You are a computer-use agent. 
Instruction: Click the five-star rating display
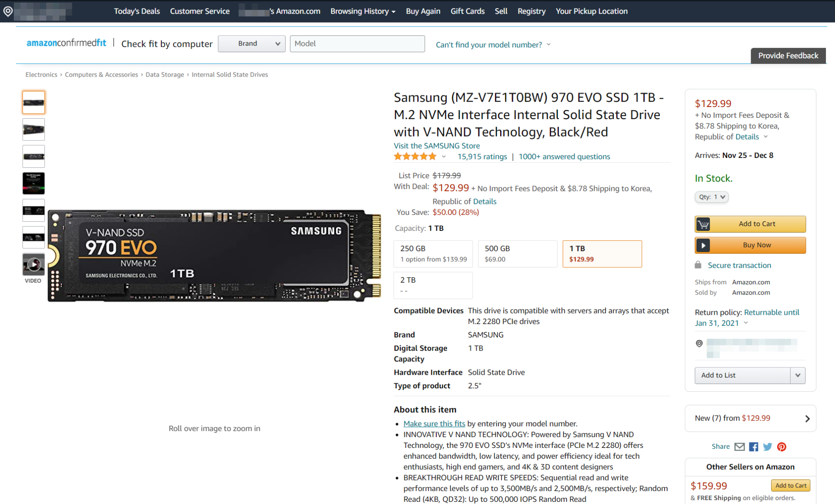(x=415, y=157)
